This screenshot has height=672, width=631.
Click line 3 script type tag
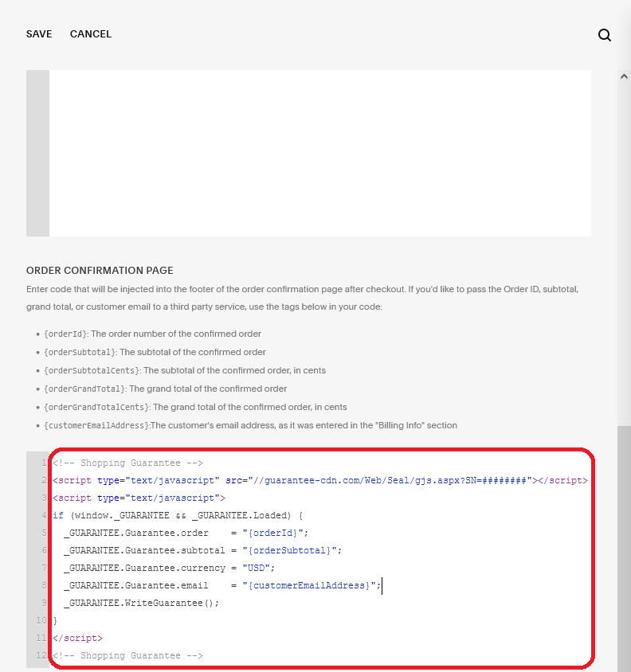click(x=139, y=498)
